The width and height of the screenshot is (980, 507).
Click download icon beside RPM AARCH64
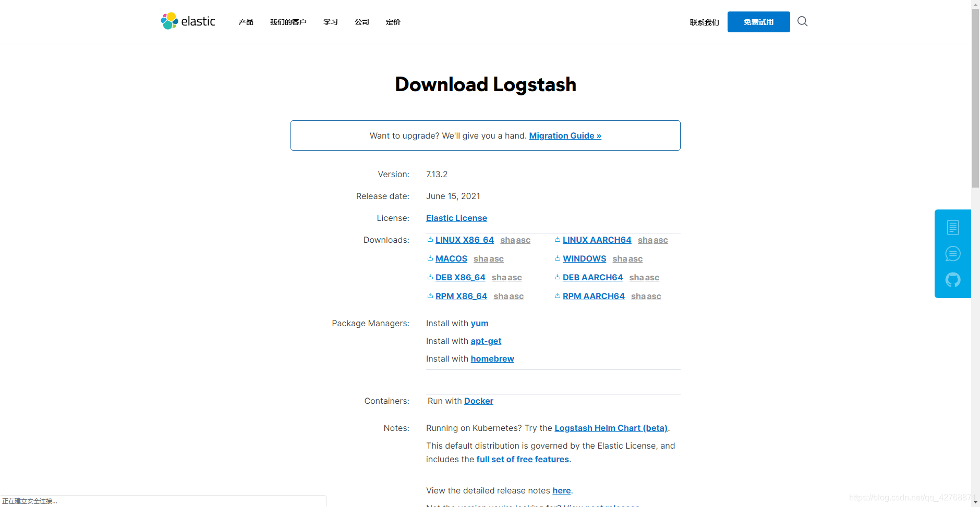point(557,296)
